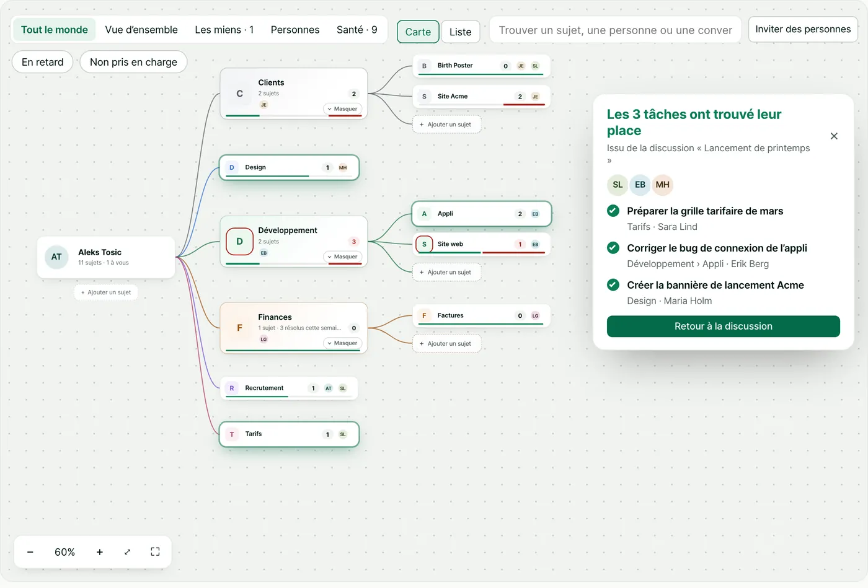Click the MH avatar in the notification panel
This screenshot has width=868, height=588.
click(x=662, y=185)
